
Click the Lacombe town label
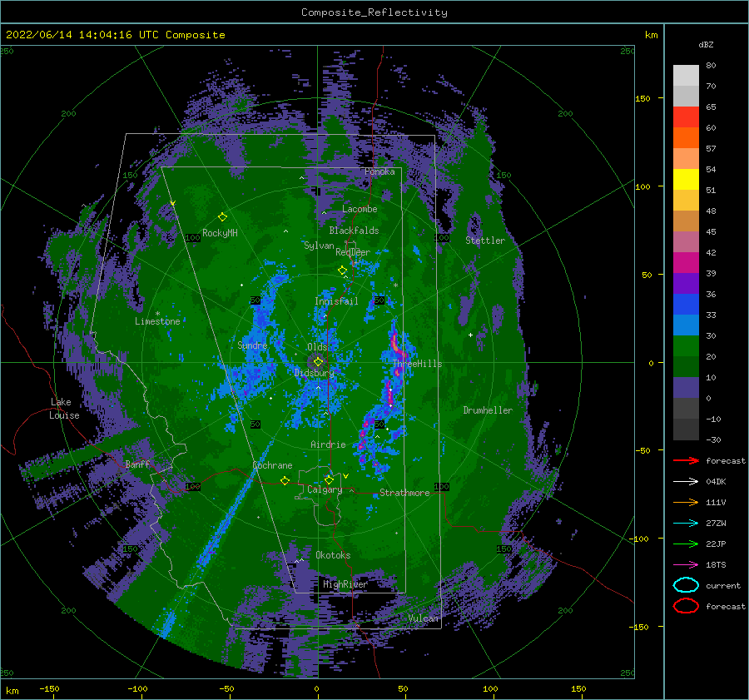click(360, 209)
